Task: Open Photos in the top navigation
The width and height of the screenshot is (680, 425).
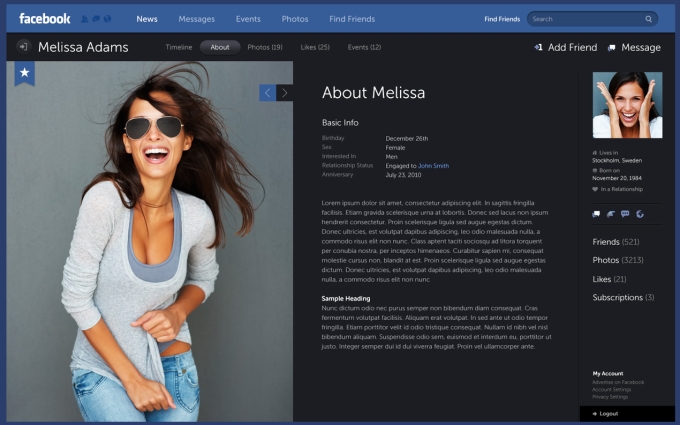Action: click(295, 19)
